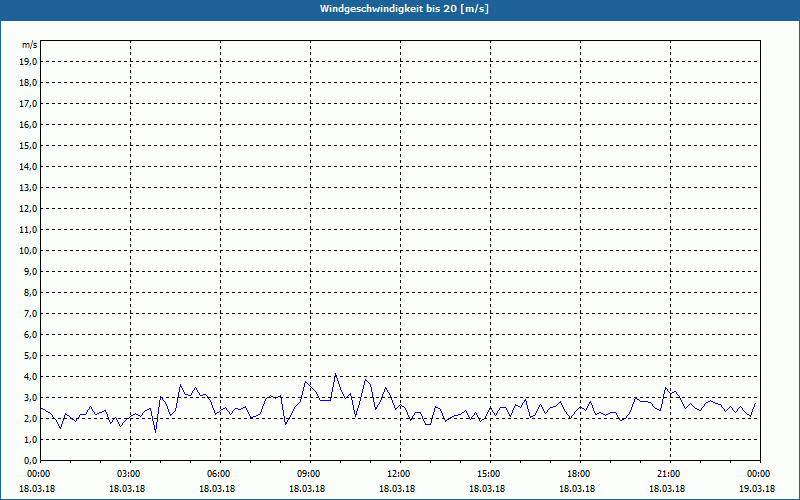This screenshot has height=500, width=800.
Task: Select the 18,0 y-axis label
Action: [x=29, y=83]
